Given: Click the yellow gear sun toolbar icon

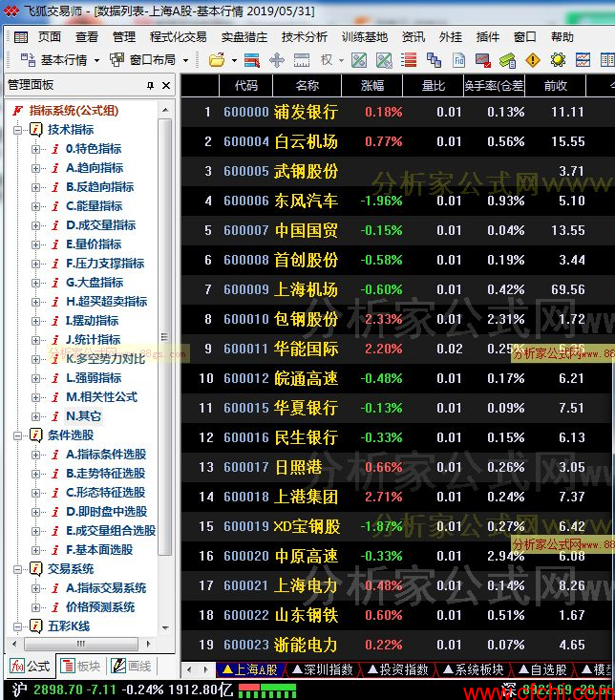Looking at the screenshot, I should (x=558, y=60).
